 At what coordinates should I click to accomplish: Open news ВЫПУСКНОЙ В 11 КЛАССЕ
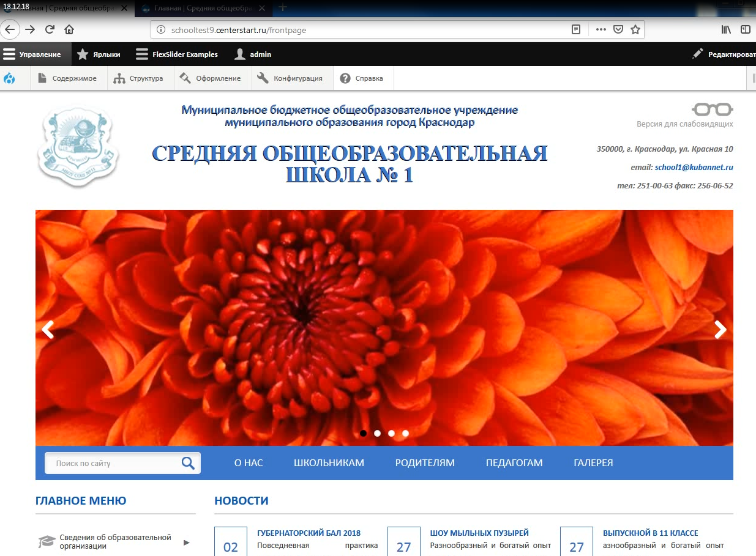[x=651, y=533]
